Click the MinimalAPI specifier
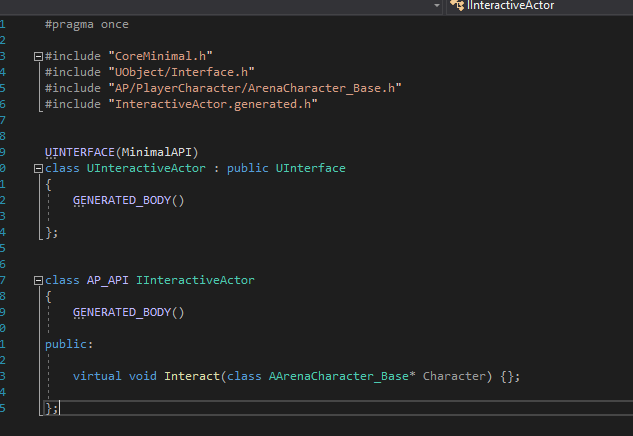This screenshot has width=633, height=436. point(157,152)
